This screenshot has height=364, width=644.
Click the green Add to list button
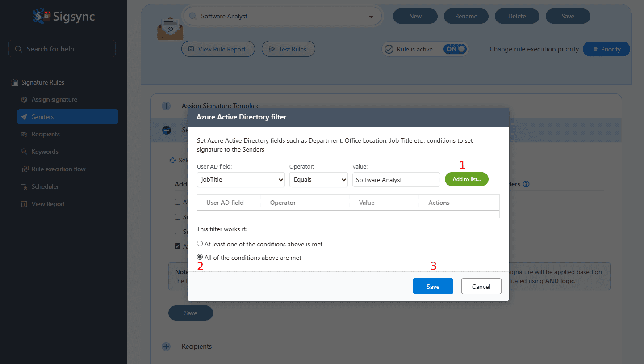pos(466,179)
